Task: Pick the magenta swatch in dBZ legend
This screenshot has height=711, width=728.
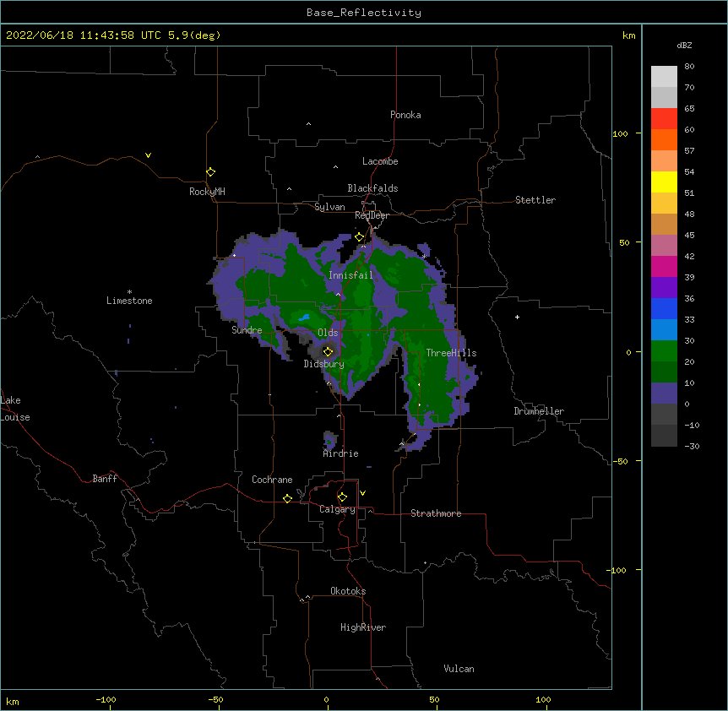Action: (664, 266)
